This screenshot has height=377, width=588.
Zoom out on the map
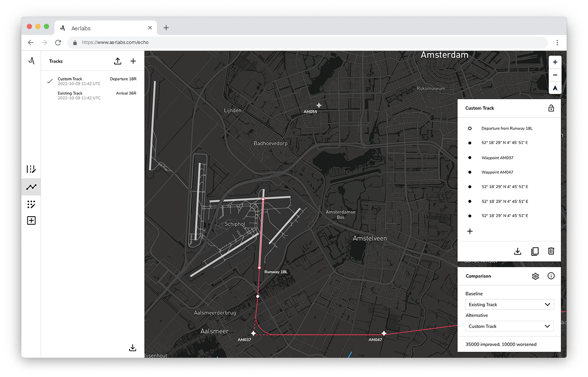555,75
